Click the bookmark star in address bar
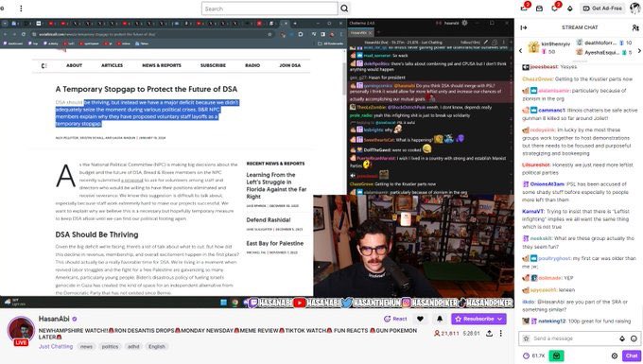The width and height of the screenshot is (643, 364). [269, 34]
